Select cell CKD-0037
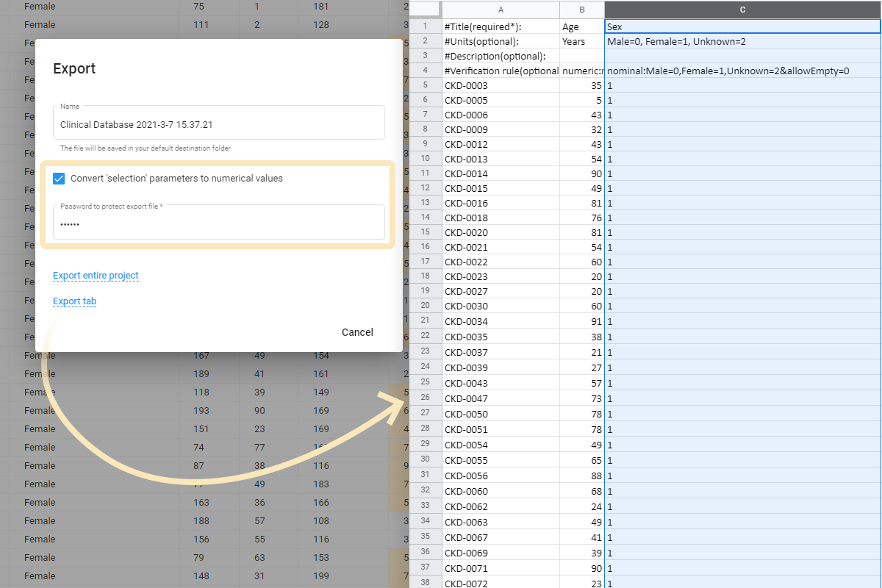This screenshot has width=882, height=588. [501, 352]
